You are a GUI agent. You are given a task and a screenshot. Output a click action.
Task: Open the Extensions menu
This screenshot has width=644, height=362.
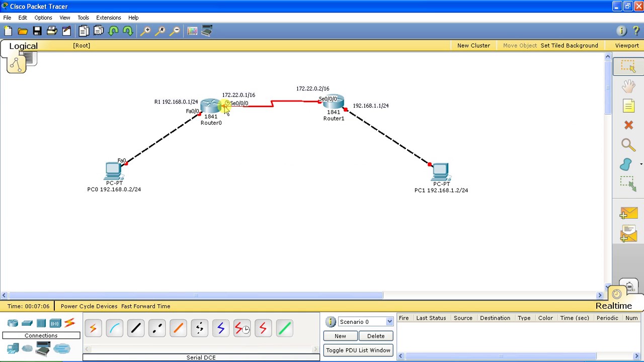(x=109, y=18)
